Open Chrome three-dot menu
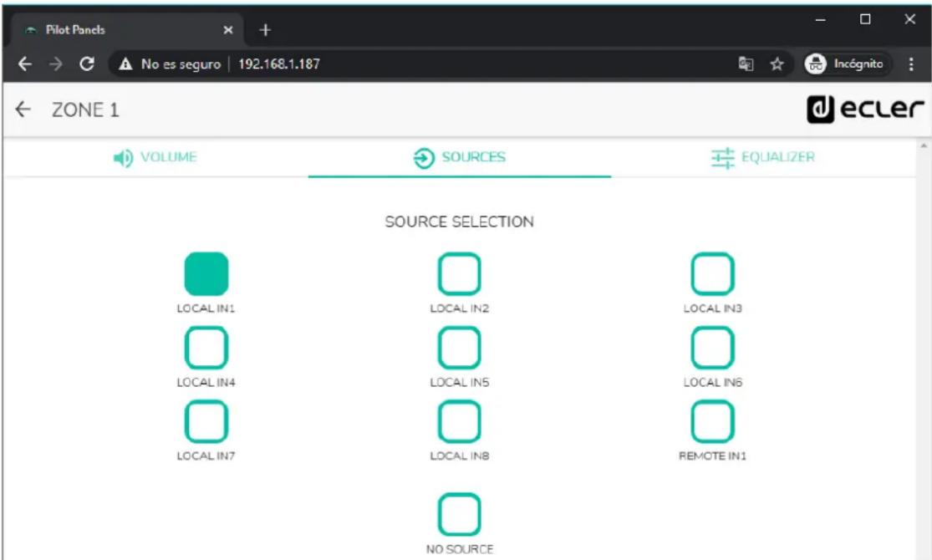 click(x=911, y=64)
